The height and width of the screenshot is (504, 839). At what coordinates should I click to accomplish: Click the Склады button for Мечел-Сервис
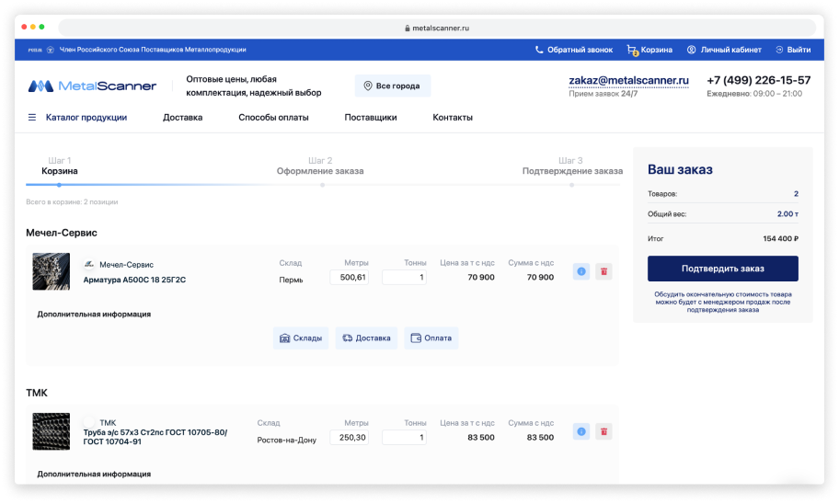pyautogui.click(x=301, y=338)
